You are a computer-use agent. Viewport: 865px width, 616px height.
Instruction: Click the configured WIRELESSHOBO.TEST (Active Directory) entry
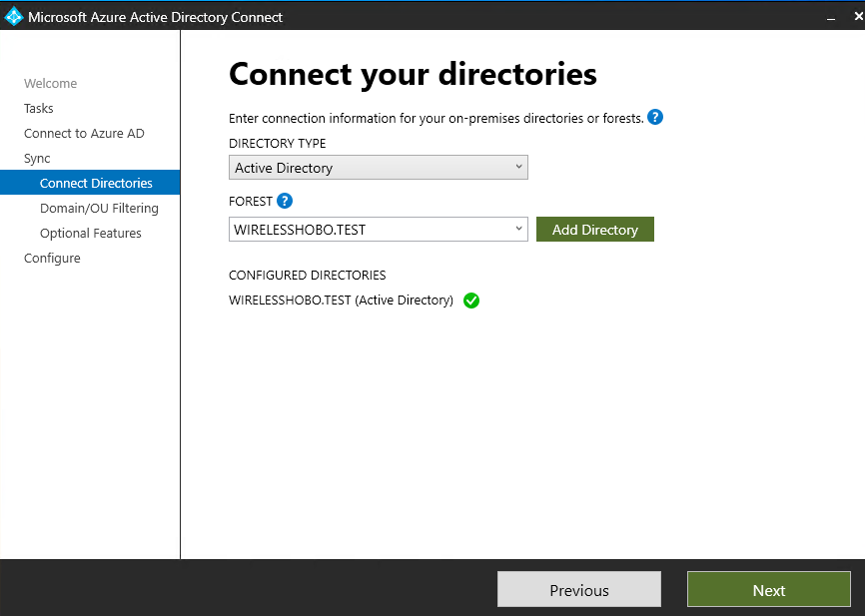click(x=341, y=301)
